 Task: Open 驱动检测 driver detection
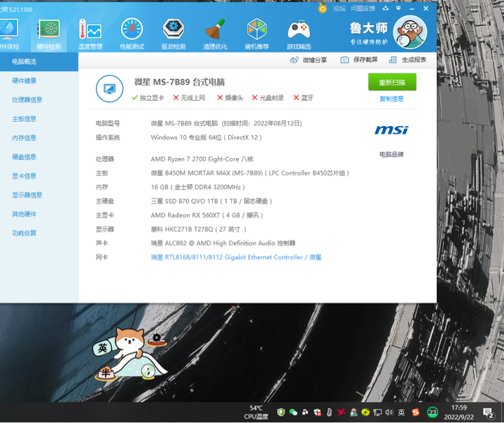[x=174, y=34]
